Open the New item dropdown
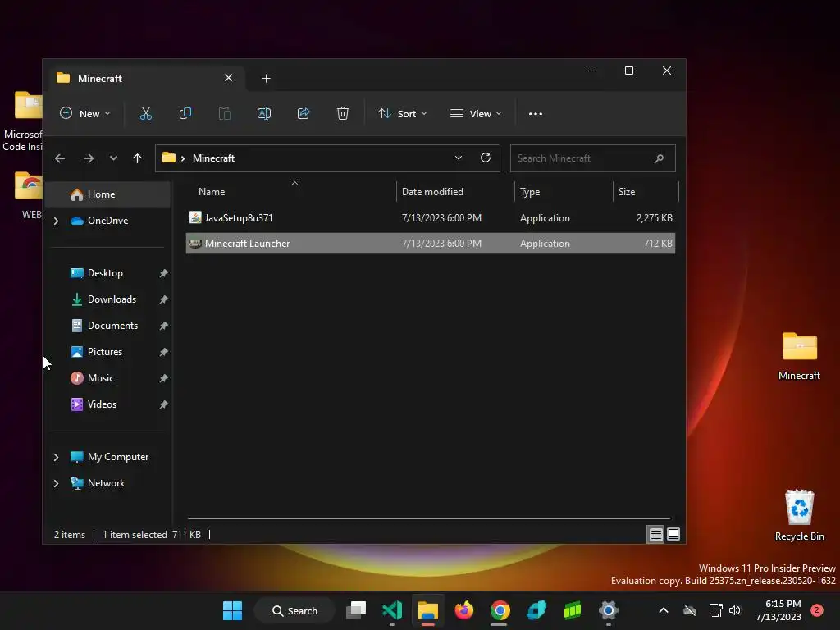 click(84, 113)
